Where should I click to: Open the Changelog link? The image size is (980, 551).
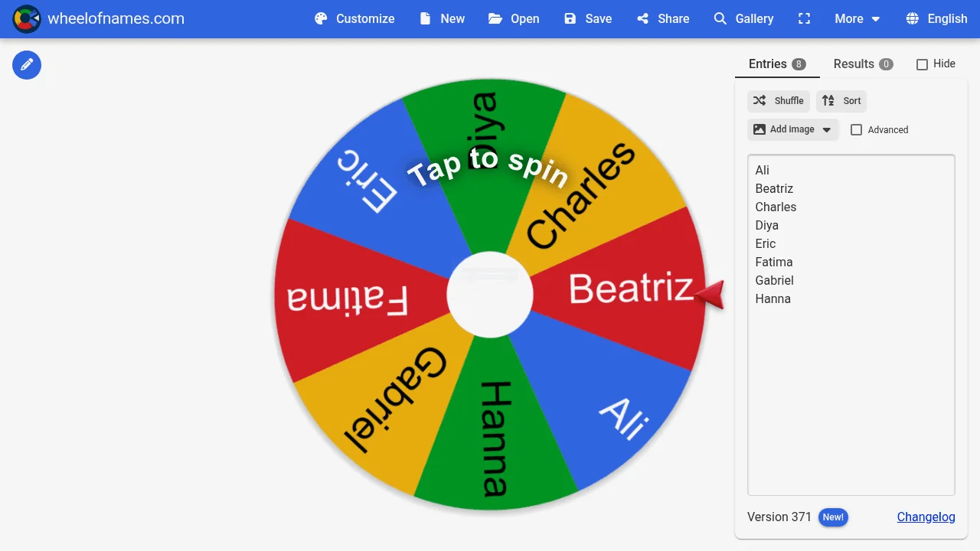(x=926, y=517)
